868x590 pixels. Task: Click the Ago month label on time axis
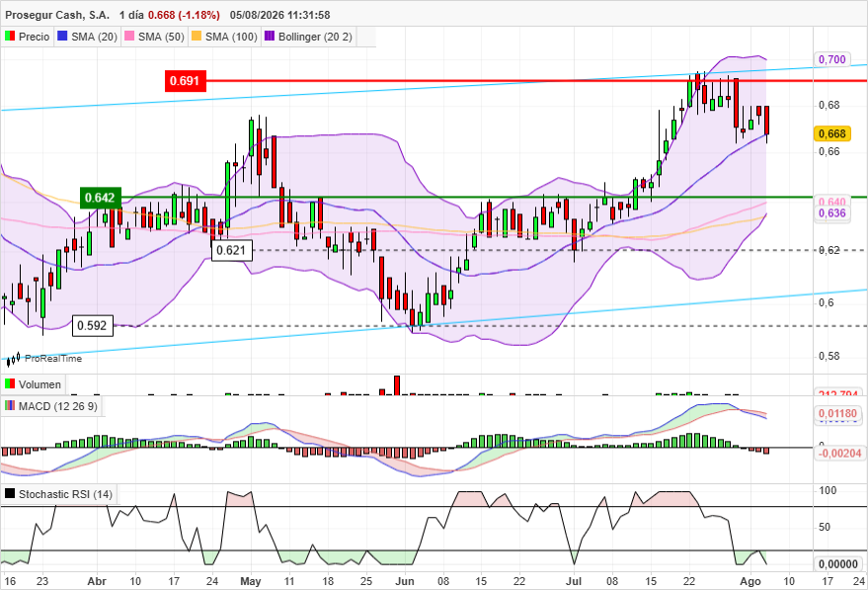click(x=750, y=581)
